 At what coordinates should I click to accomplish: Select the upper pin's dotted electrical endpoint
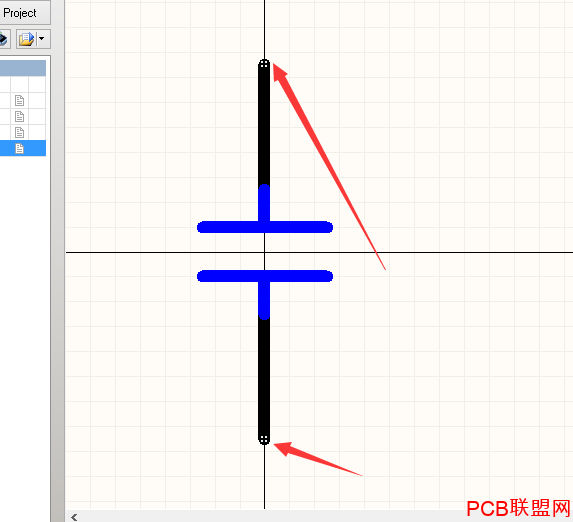point(264,64)
